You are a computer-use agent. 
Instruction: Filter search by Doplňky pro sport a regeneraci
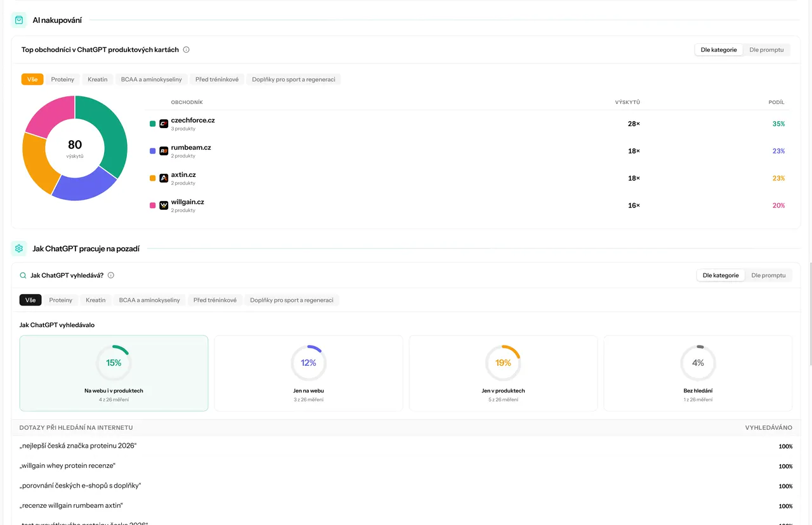[x=292, y=300]
